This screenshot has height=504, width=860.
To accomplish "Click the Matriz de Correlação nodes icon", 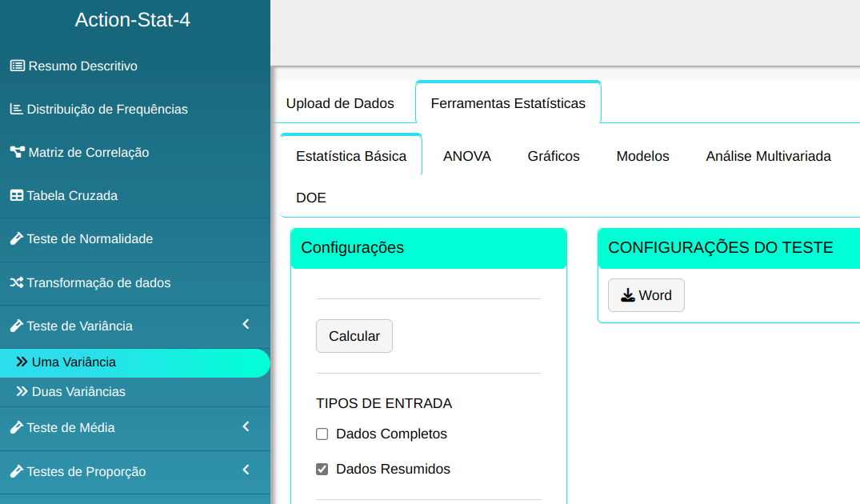I will tap(17, 152).
